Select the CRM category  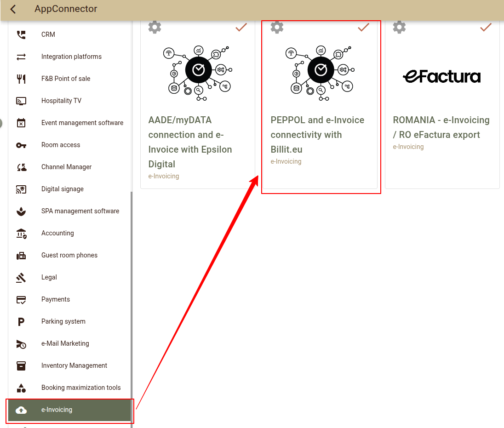pyautogui.click(x=69, y=34)
